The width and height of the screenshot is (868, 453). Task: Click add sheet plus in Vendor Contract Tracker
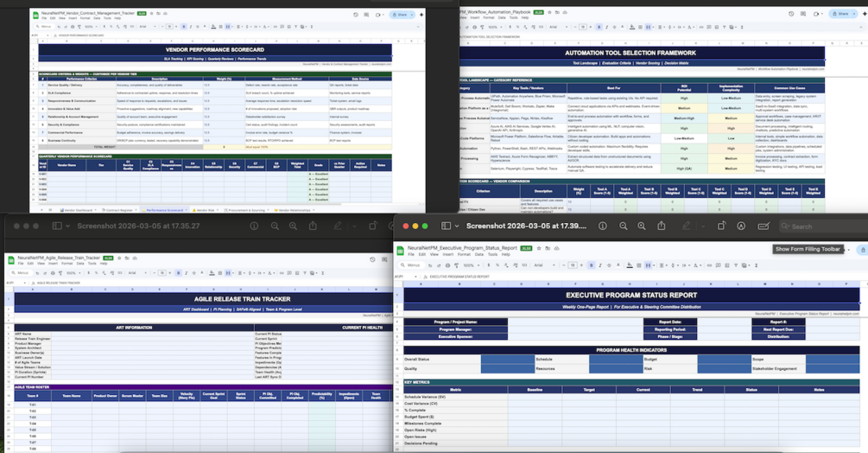pos(41,210)
